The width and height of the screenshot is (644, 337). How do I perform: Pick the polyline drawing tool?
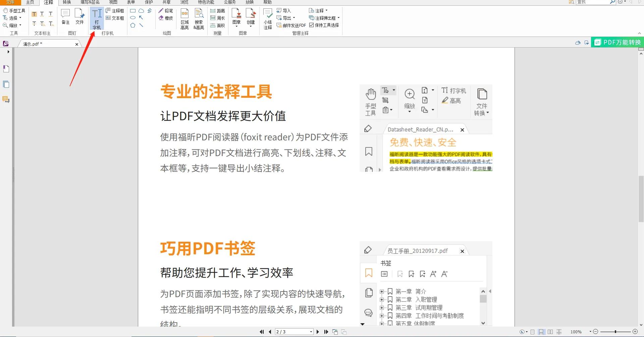(150, 11)
